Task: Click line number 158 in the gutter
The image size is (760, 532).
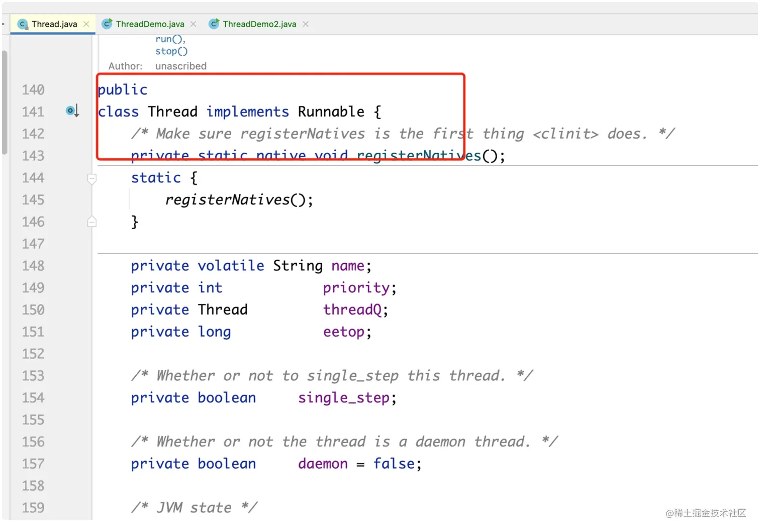Action: [x=33, y=486]
